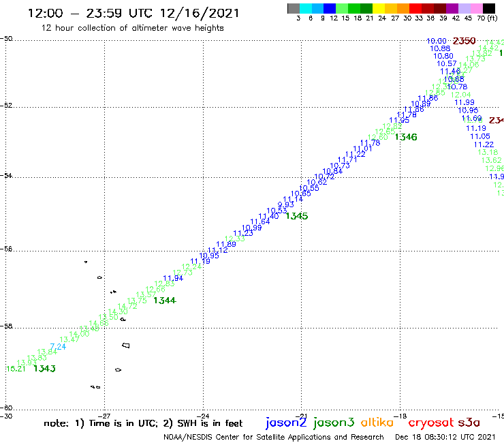Image resolution: width=504 pixels, height=443 pixels.
Task: Click the 9.93 wave height value
Action: 286,204
